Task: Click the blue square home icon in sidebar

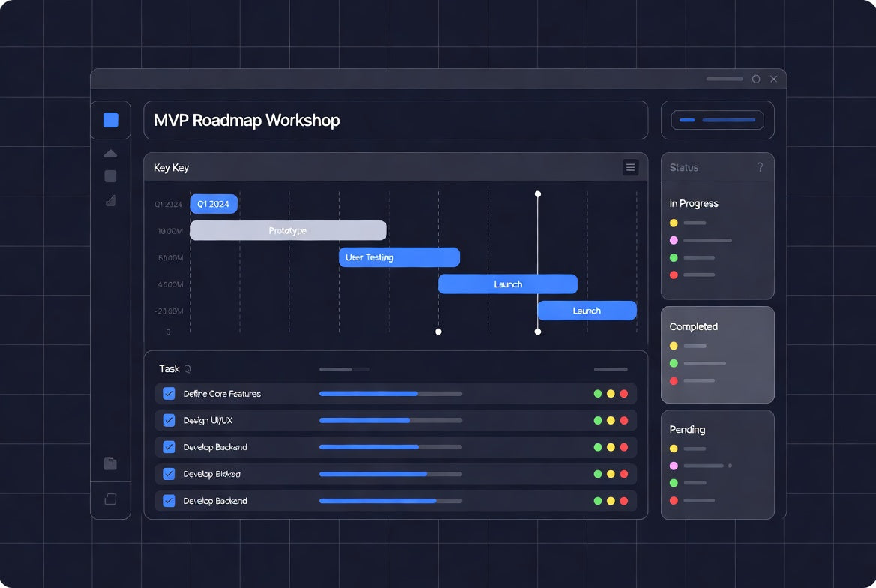Action: [110, 120]
